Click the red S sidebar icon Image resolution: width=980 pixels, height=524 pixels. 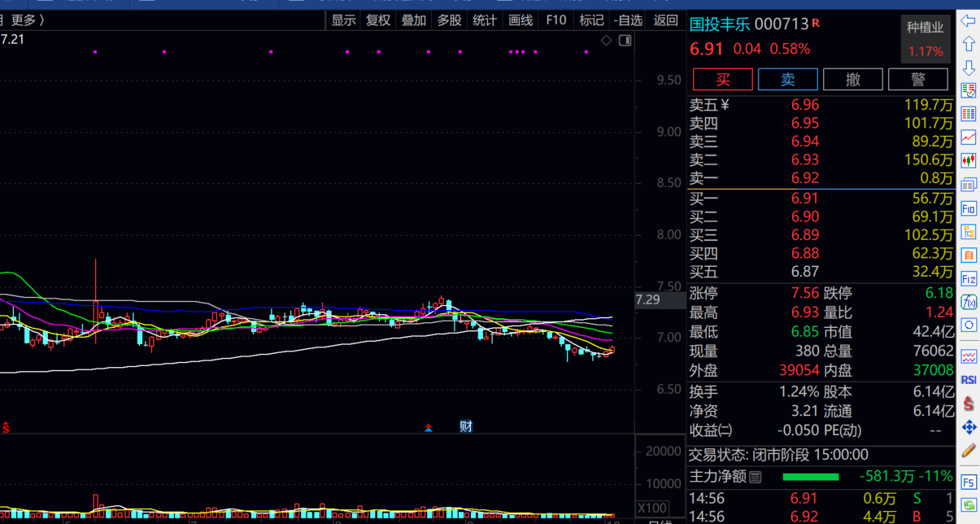(968, 404)
